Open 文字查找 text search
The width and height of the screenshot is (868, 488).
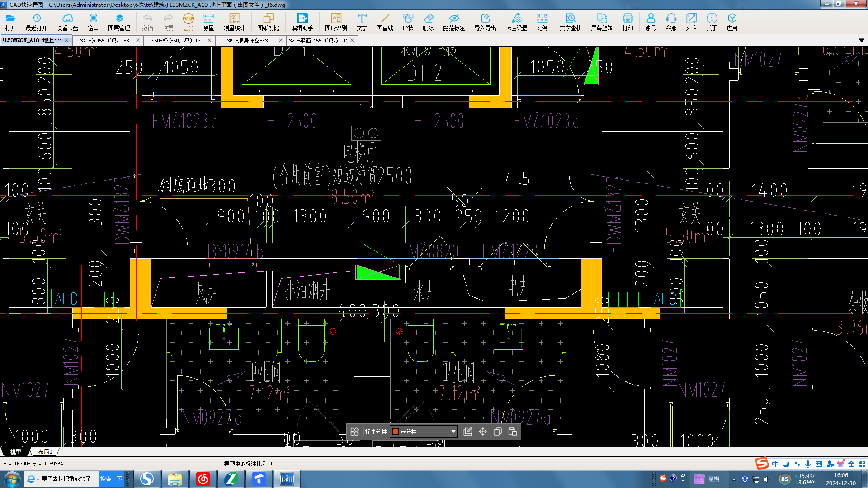tap(571, 22)
